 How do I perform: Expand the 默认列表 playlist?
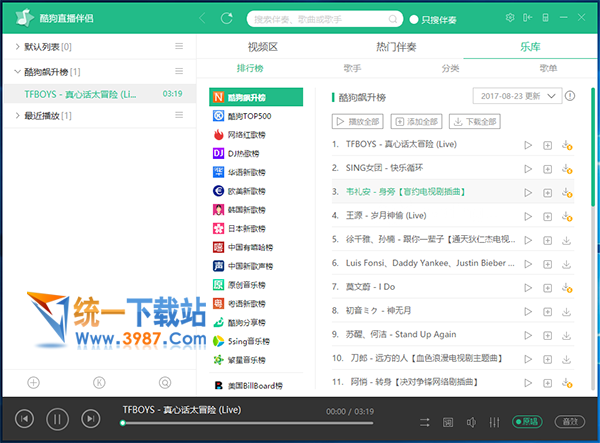click(17, 46)
